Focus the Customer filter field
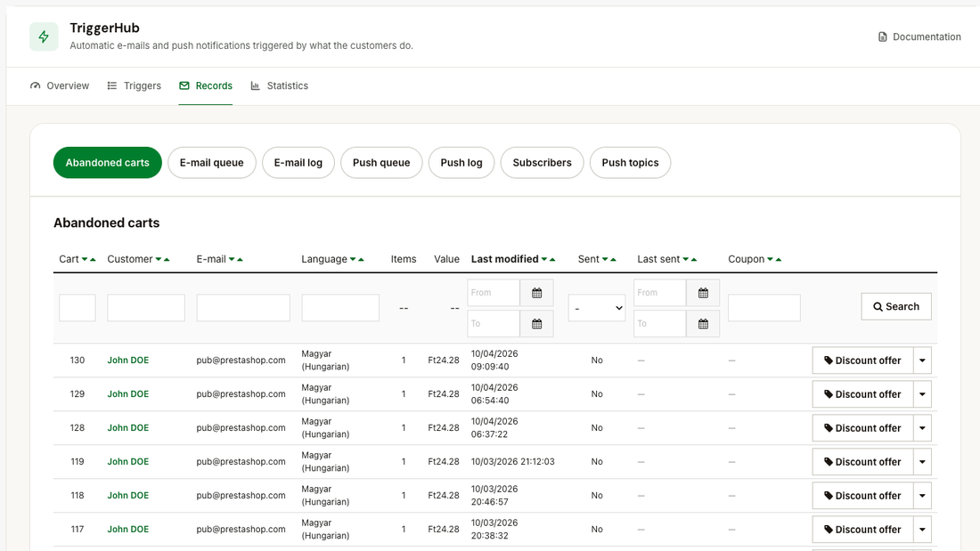 [x=146, y=308]
